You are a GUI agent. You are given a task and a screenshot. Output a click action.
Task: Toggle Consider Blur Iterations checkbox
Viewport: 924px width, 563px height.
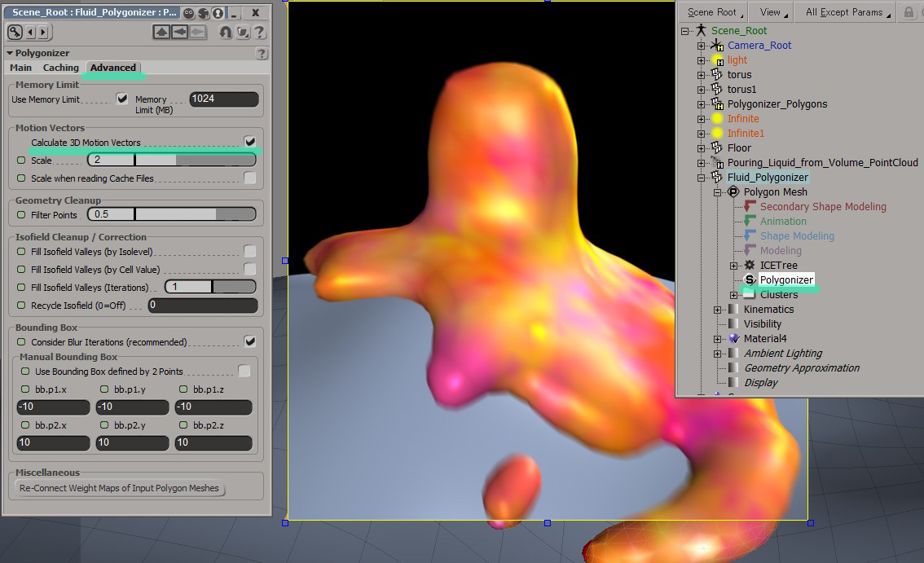[x=250, y=341]
